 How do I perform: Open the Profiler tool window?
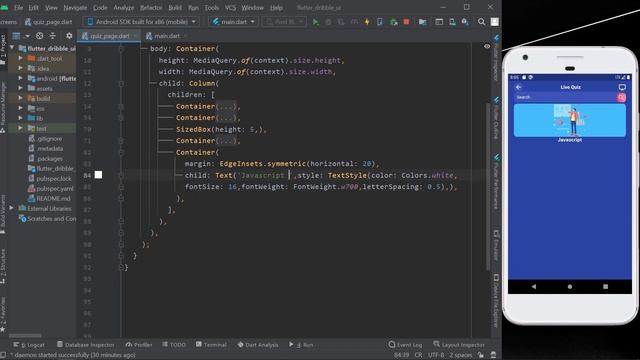click(x=139, y=345)
